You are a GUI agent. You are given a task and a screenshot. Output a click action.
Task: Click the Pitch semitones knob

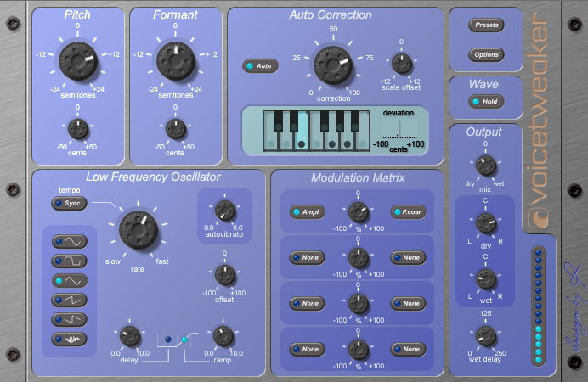(77, 61)
